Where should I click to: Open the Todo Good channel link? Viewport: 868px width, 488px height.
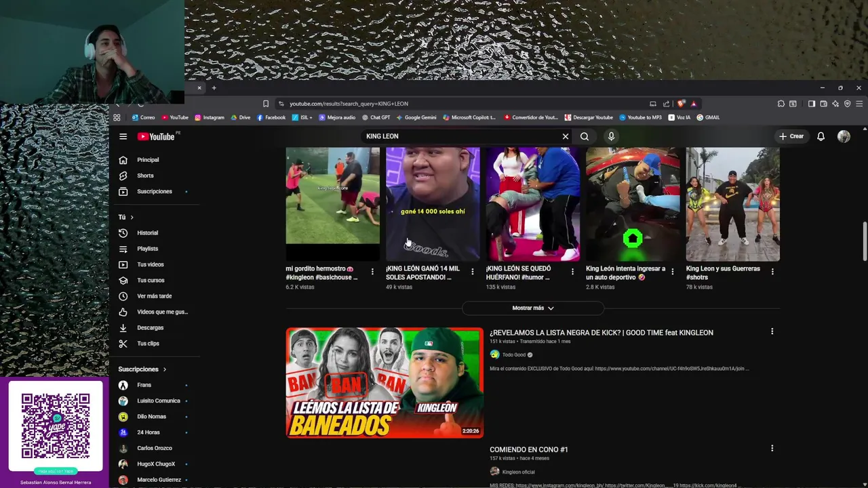point(513,354)
